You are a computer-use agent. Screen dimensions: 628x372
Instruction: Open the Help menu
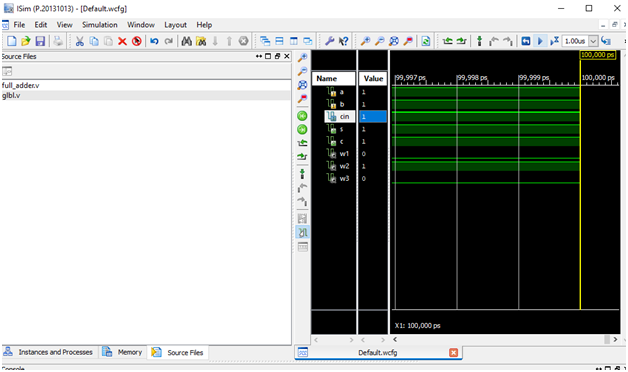click(204, 25)
